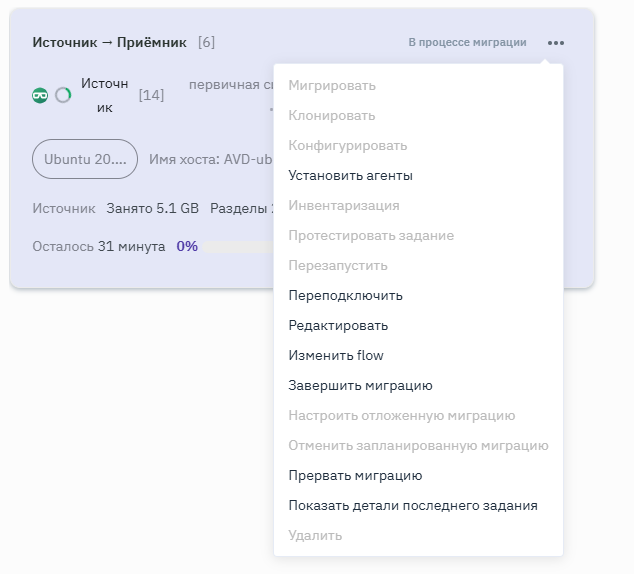The width and height of the screenshot is (634, 574).
Task: Click 'Завершить миграцию' menu item
Action: [360, 386]
